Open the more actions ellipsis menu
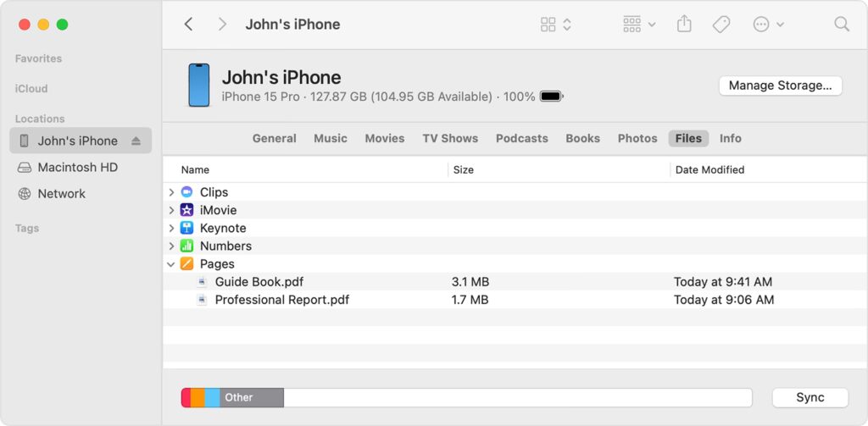Image resolution: width=868 pixels, height=426 pixels. pyautogui.click(x=768, y=25)
